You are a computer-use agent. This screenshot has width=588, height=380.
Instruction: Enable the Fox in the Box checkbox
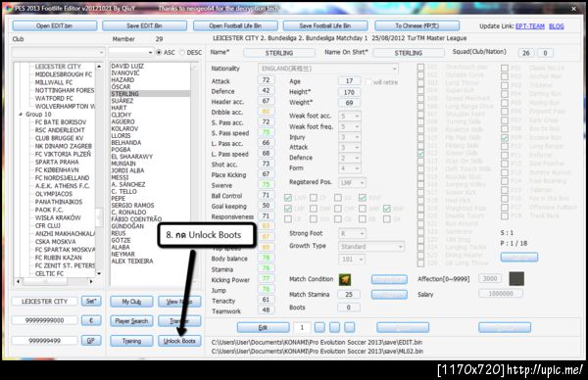(505, 198)
